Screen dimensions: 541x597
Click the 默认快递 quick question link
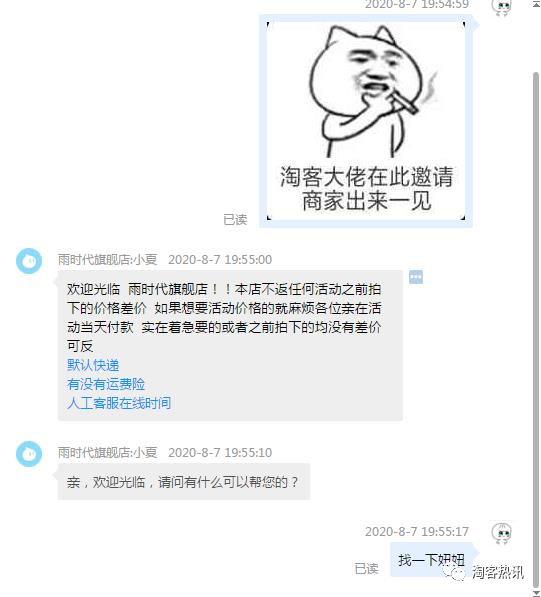click(93, 365)
